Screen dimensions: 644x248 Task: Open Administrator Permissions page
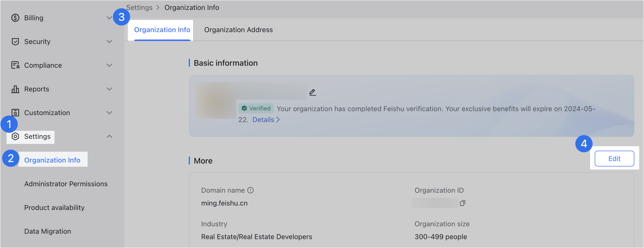[x=66, y=184]
